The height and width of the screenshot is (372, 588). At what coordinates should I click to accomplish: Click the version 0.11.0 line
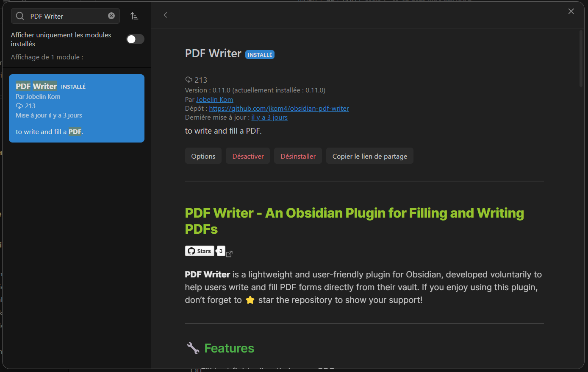[x=255, y=90]
